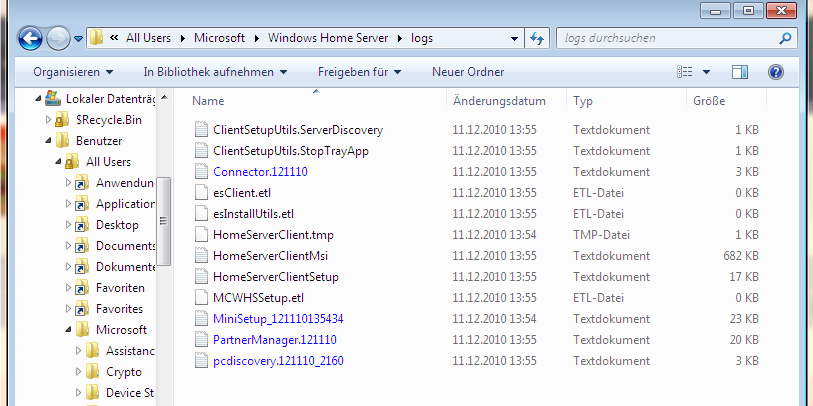Go back with the Back arrow button

[30, 38]
